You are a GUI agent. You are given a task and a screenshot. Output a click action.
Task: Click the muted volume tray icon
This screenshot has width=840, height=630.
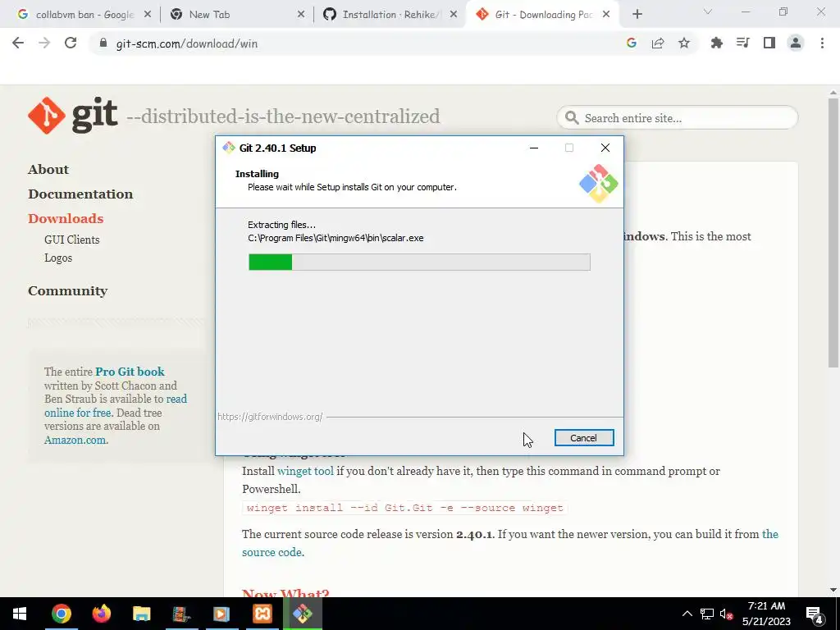(726, 614)
